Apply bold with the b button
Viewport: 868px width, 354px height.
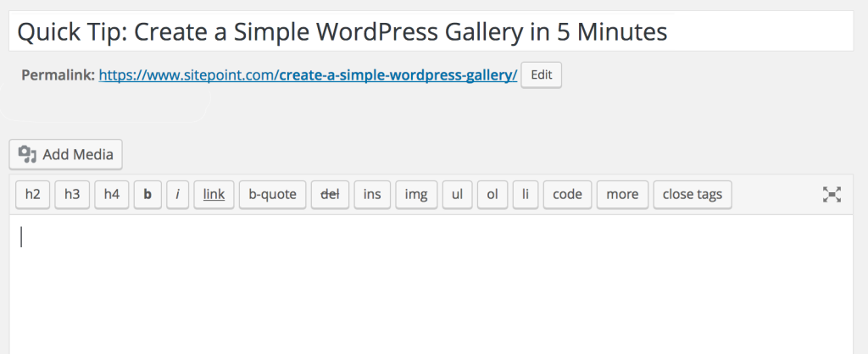(147, 195)
